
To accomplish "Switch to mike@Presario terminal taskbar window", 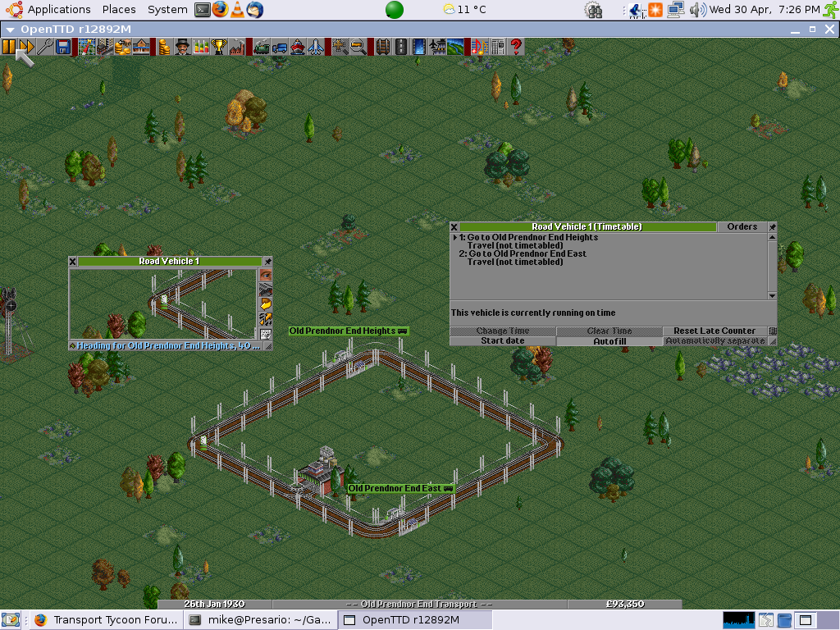I will [262, 620].
